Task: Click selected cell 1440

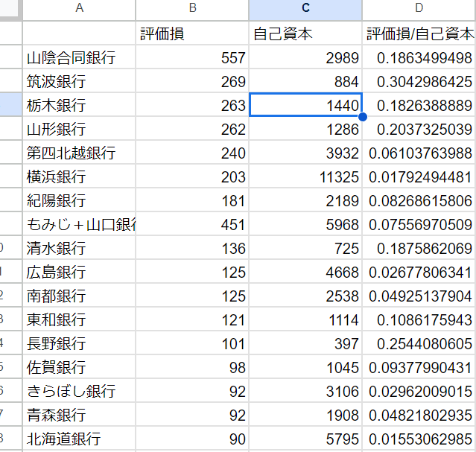Action: coord(305,105)
